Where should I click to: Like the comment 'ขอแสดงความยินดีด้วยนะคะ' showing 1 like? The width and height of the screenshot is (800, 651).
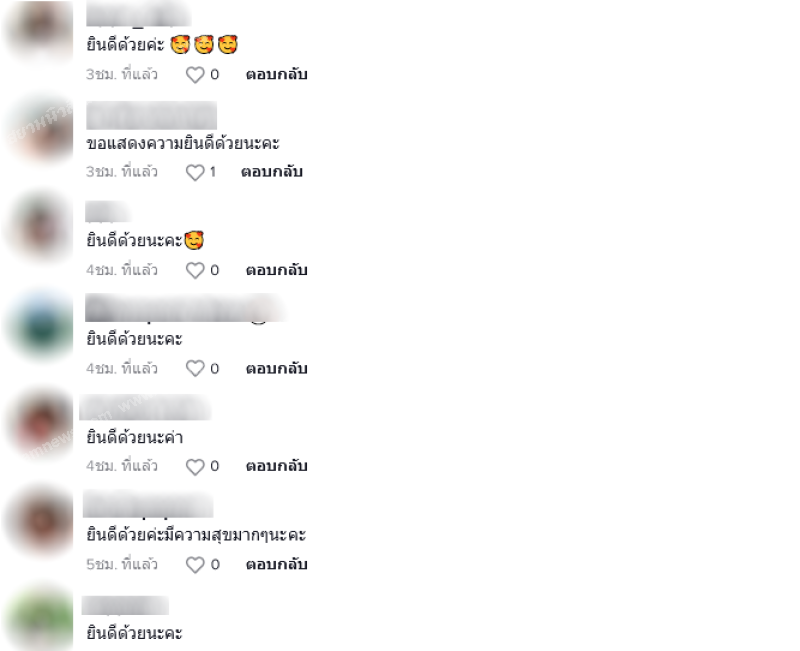tap(195, 172)
